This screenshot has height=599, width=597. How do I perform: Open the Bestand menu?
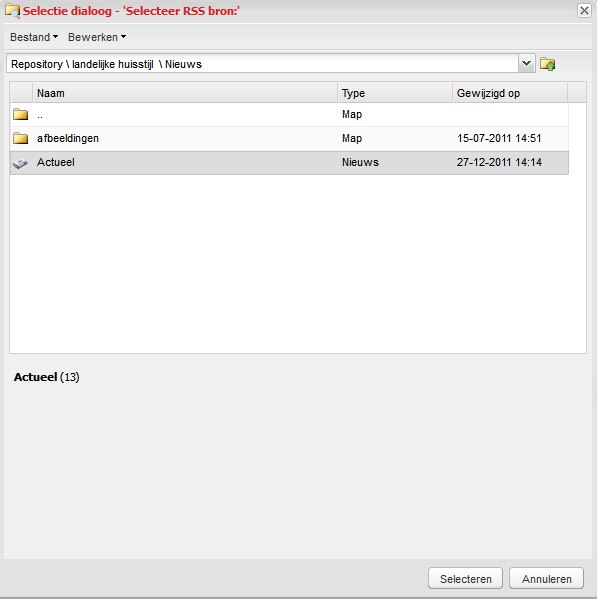34,37
